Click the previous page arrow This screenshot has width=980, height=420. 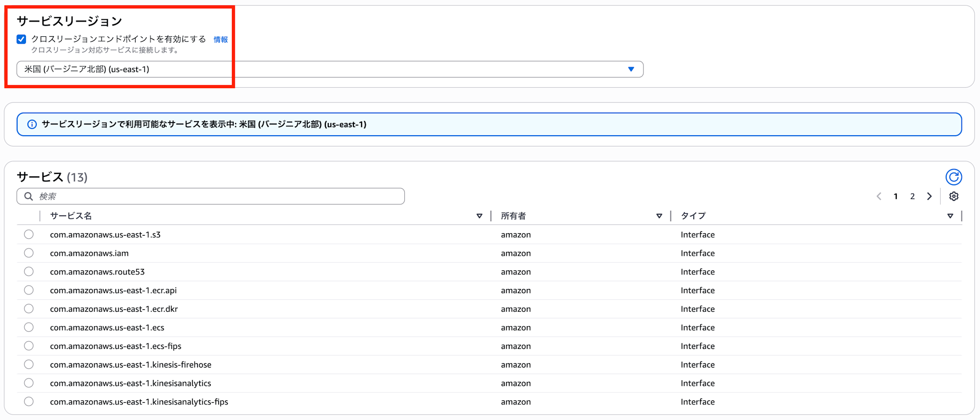click(x=879, y=197)
